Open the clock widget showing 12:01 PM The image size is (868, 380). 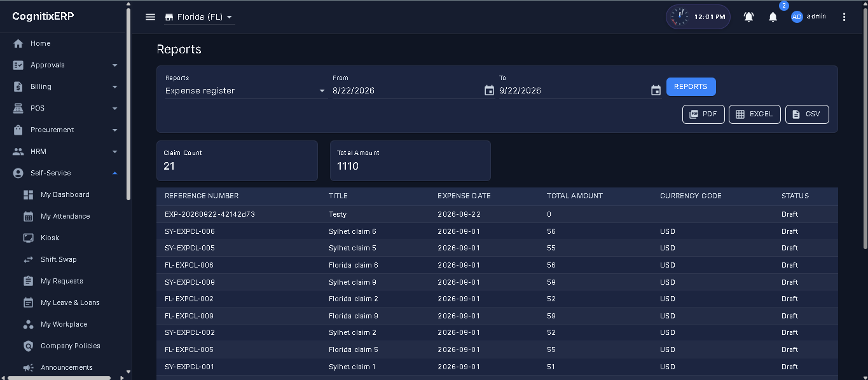pos(698,17)
